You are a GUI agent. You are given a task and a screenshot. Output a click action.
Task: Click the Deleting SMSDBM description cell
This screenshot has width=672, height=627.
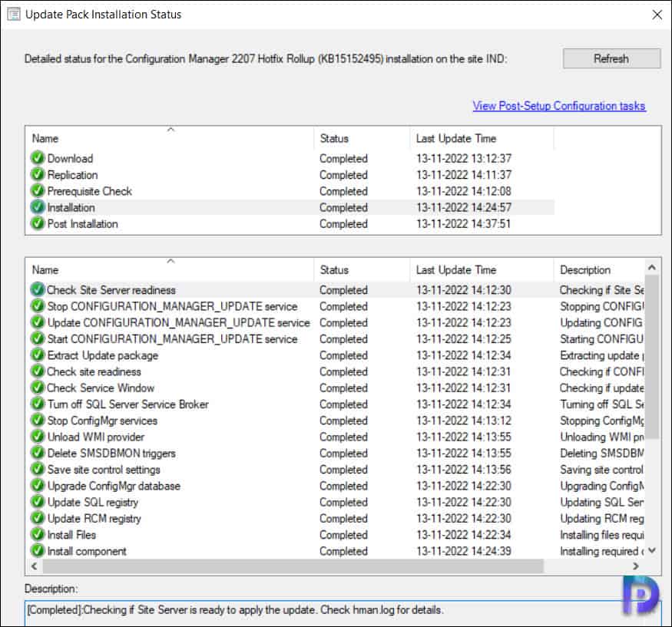tap(601, 453)
